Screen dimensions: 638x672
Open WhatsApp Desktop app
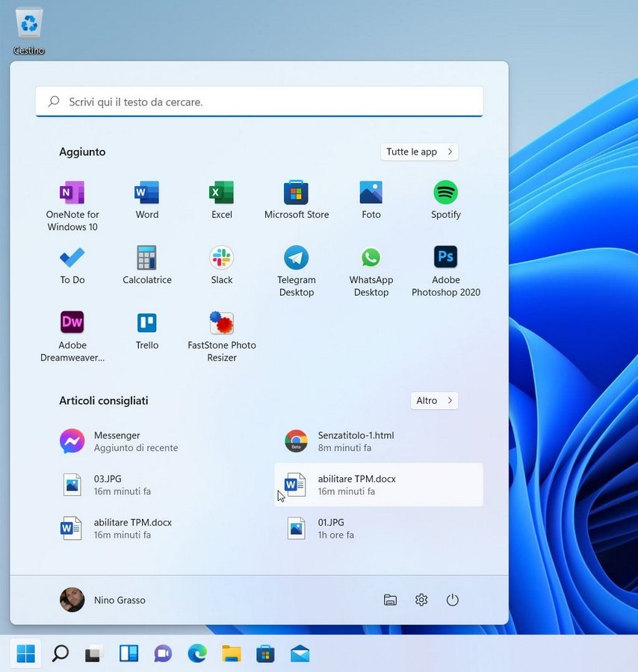click(371, 258)
